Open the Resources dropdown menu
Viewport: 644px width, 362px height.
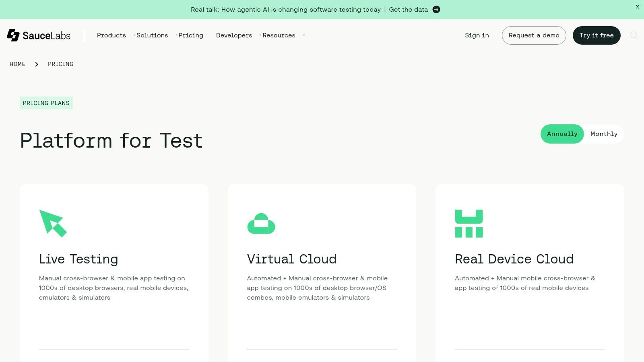click(279, 35)
